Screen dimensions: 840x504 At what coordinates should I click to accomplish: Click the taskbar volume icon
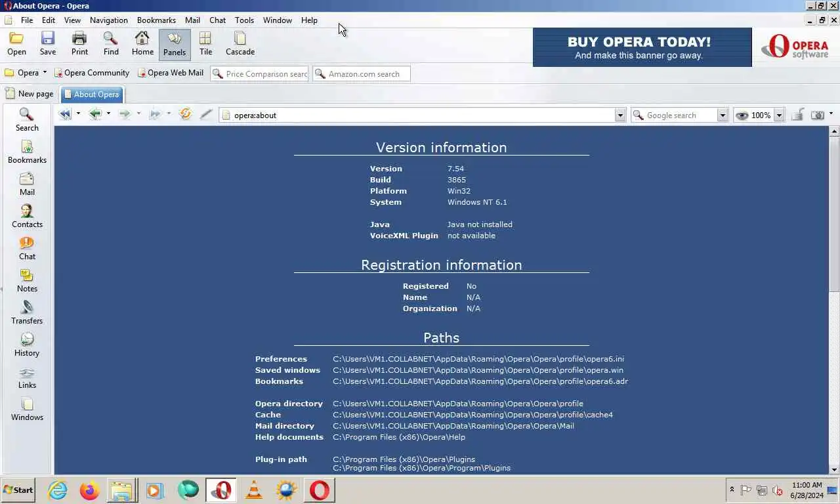click(x=777, y=490)
